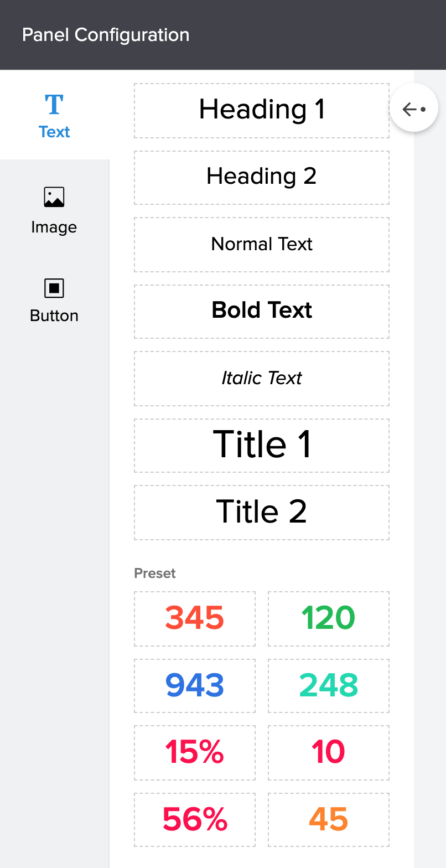Use the orange 45 preset
The image size is (446, 868).
(329, 819)
